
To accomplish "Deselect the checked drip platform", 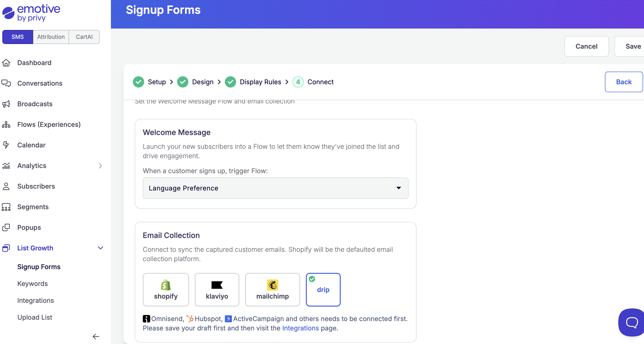I will (323, 289).
